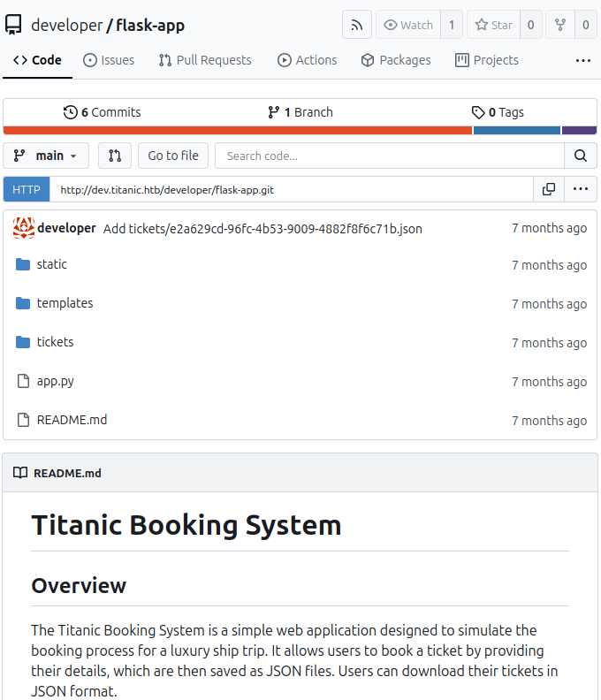This screenshot has height=700, width=601.
Task: Click the RSS feed icon
Action: click(357, 25)
